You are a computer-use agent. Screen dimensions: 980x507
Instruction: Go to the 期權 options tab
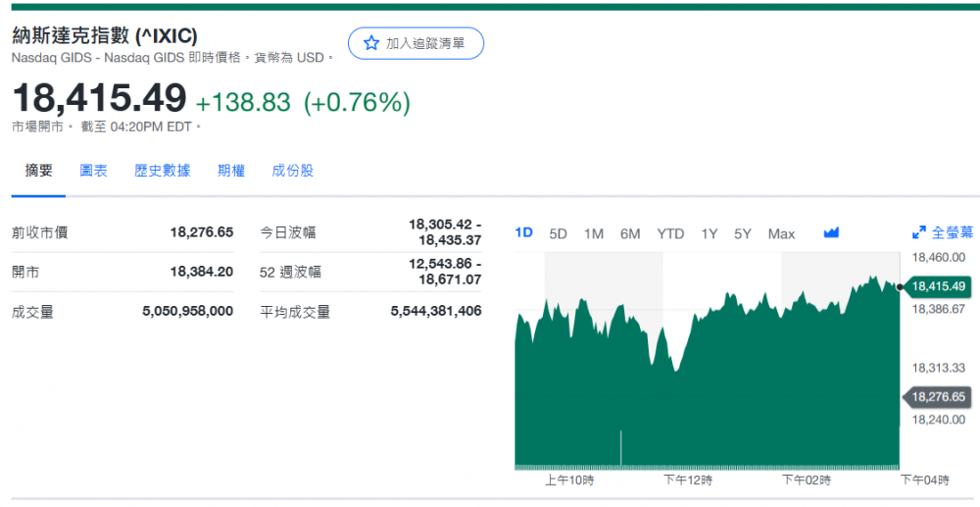(231, 171)
